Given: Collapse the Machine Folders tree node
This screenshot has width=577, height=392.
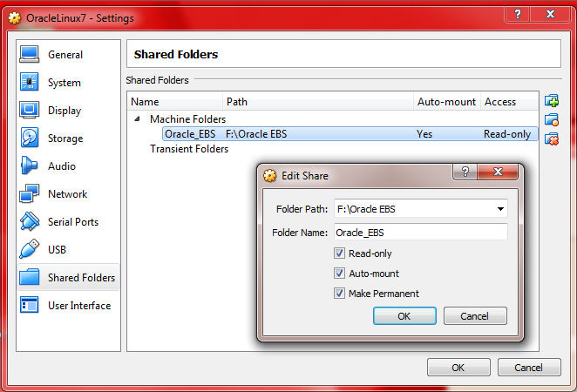Looking at the screenshot, I should tap(137, 118).
